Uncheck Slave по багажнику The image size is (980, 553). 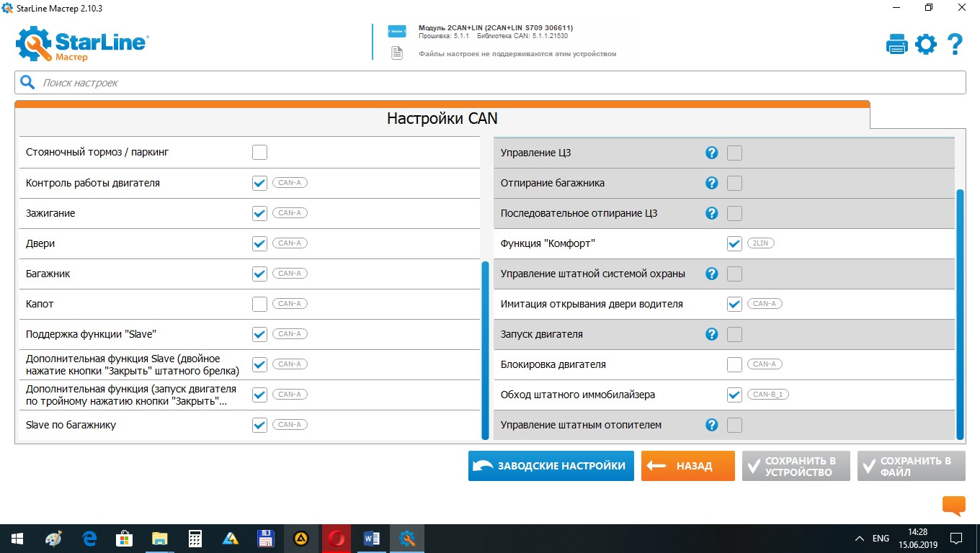[260, 425]
